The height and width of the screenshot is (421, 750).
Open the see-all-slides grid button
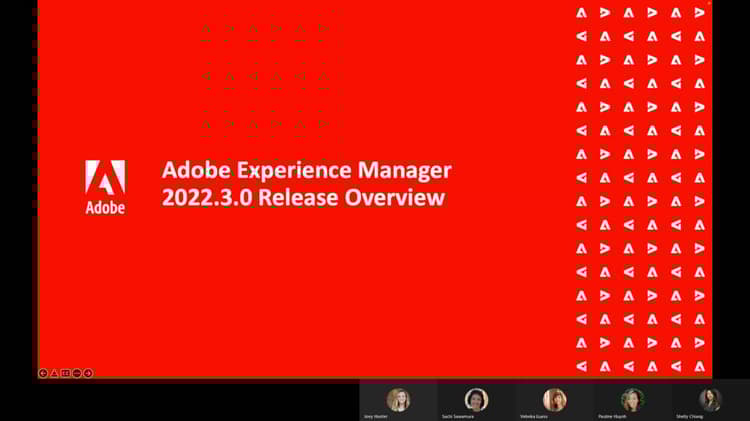tap(66, 373)
